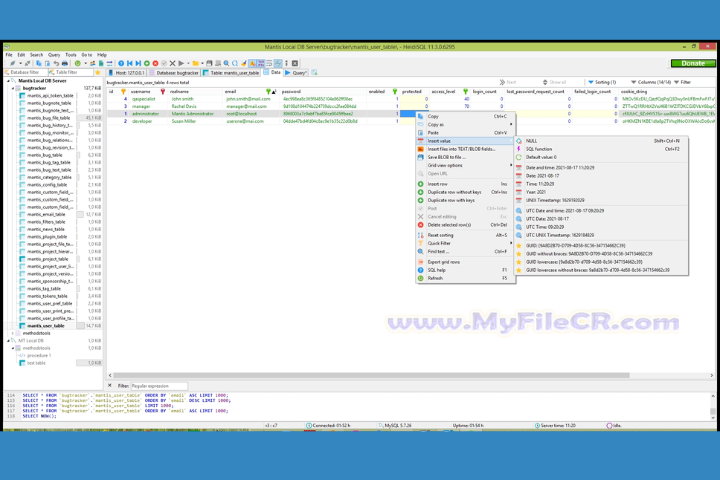Choose Duplicate row without keys
Screen dimensions: 720x480
point(465,192)
